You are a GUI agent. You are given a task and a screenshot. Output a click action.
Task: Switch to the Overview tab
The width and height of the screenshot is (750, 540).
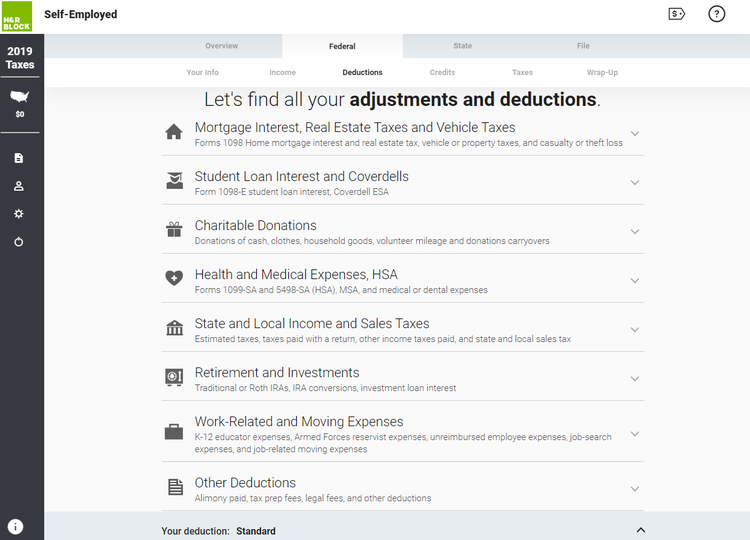[222, 46]
